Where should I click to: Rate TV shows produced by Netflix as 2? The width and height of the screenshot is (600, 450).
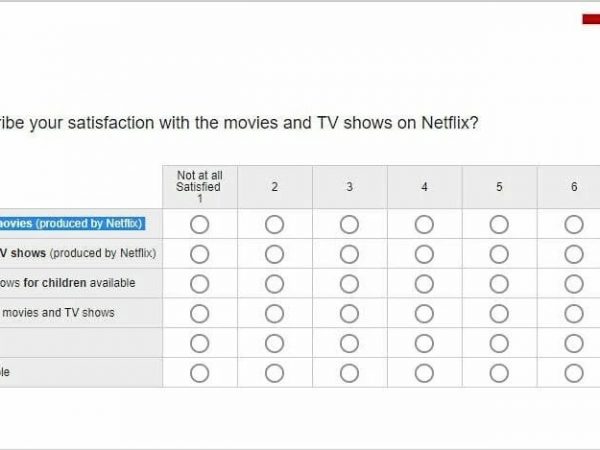[x=274, y=254]
